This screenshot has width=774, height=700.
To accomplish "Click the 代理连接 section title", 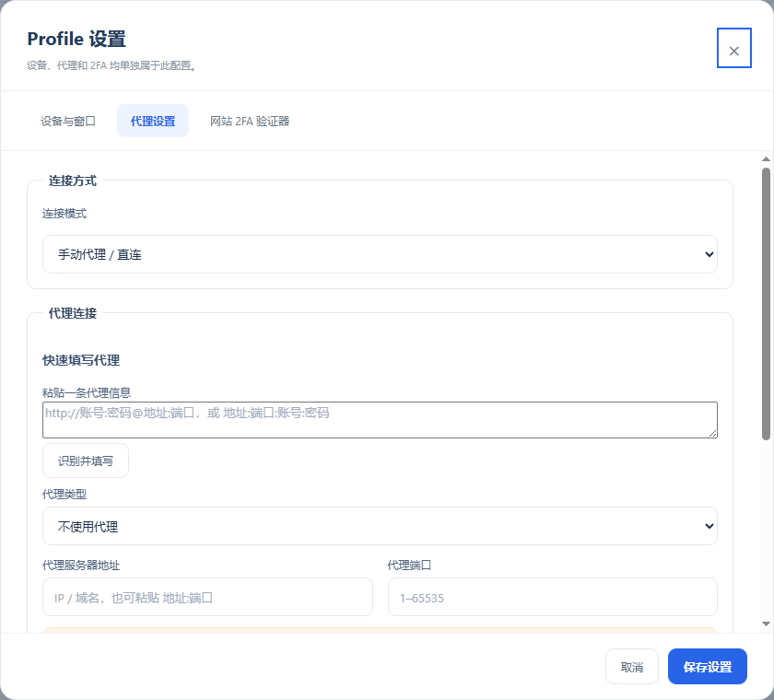I will click(x=73, y=313).
